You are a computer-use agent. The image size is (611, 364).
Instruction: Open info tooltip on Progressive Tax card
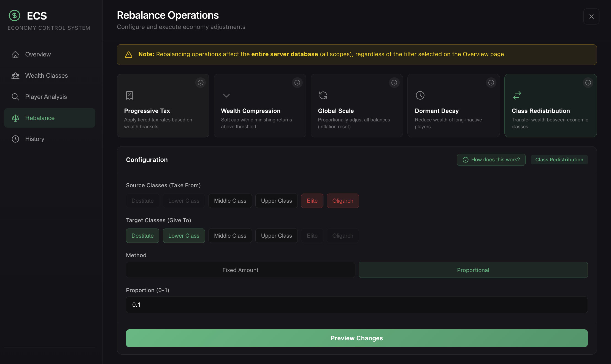click(201, 83)
